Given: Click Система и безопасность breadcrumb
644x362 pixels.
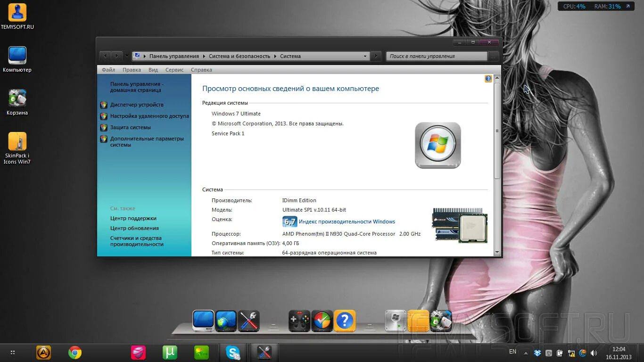Looking at the screenshot, I should [239, 56].
